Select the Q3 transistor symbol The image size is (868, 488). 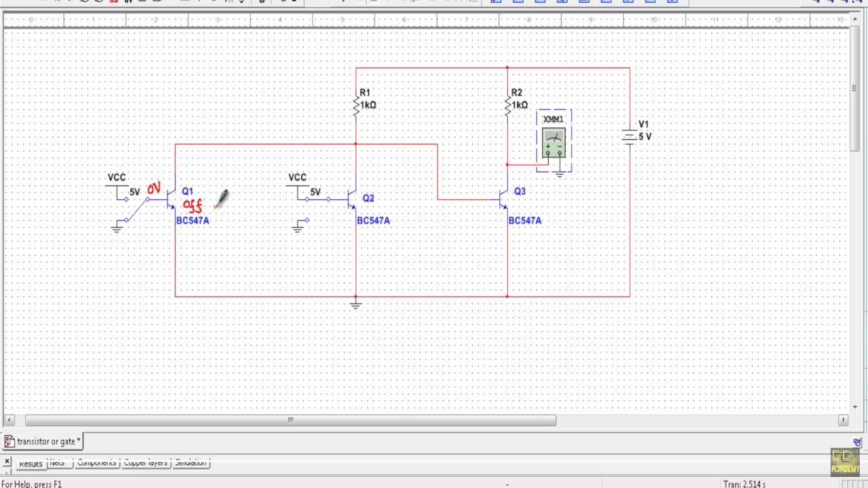click(x=503, y=199)
